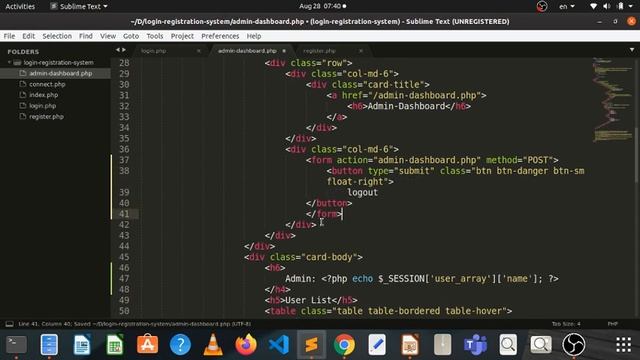640x360 pixels.
Task: Launch Microsoft Teams from the dock
Action: click(476, 345)
